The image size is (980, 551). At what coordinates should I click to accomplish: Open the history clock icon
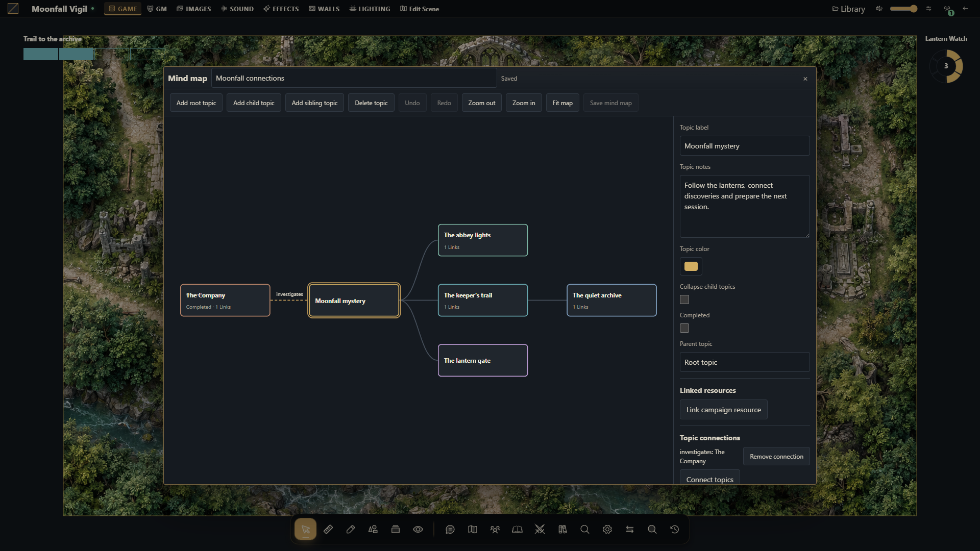coord(675,530)
